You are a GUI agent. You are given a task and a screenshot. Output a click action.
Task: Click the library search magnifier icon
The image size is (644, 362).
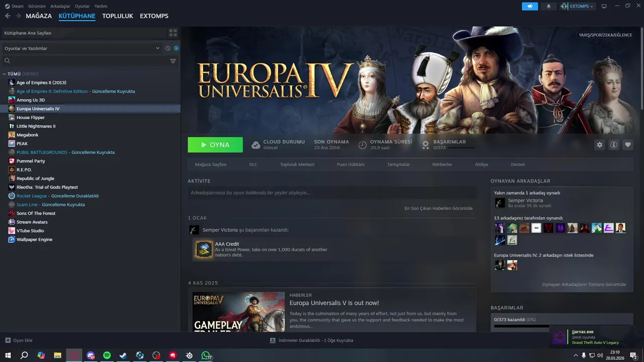point(7,61)
